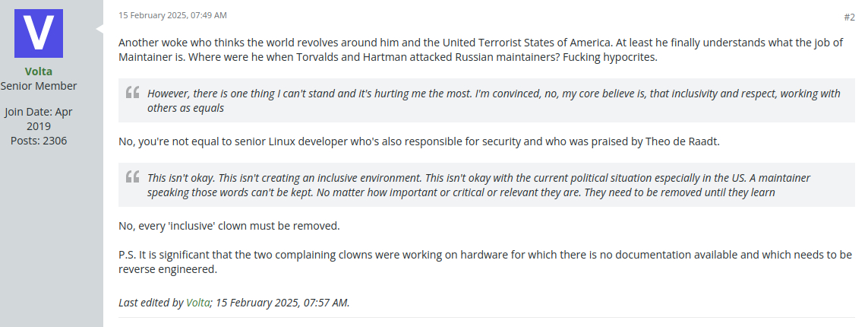868x327 pixels.
Task: Click the Join Date Apr 2019 text
Action: coord(39,119)
